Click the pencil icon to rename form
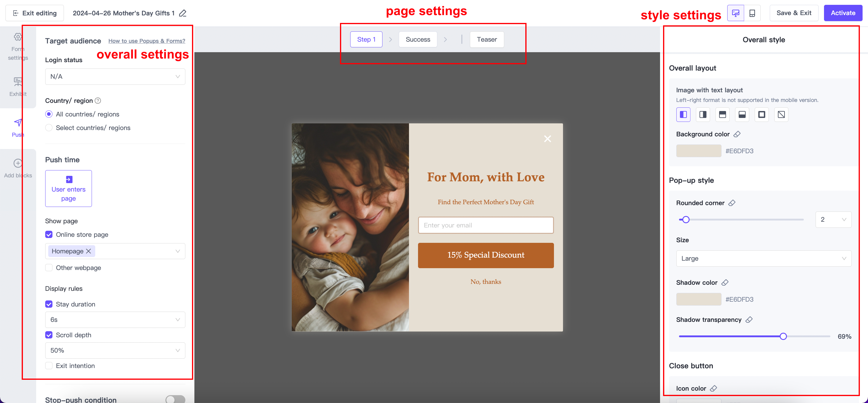Image resolution: width=868 pixels, height=403 pixels. [x=183, y=13]
